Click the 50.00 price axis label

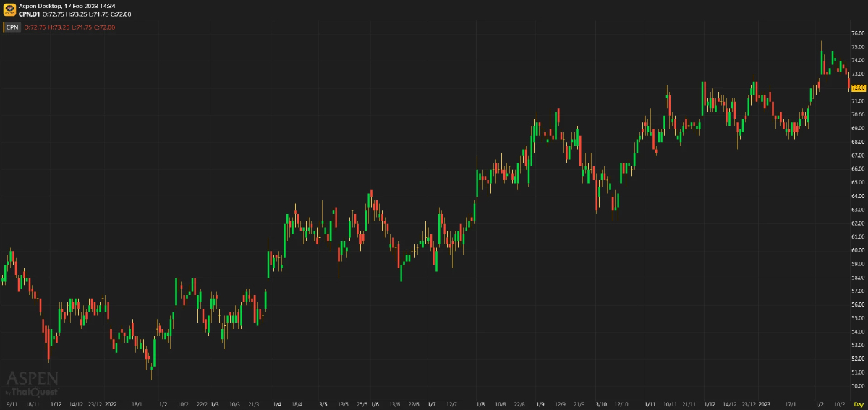pos(858,386)
